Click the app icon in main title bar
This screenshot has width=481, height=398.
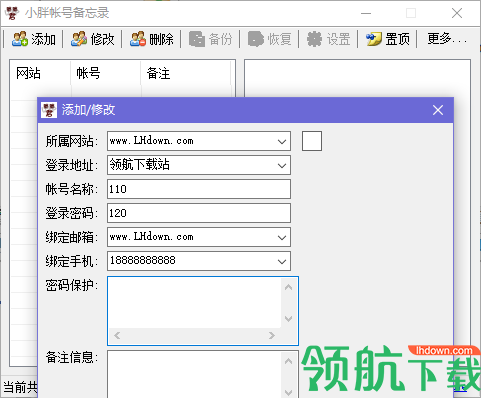(12, 13)
